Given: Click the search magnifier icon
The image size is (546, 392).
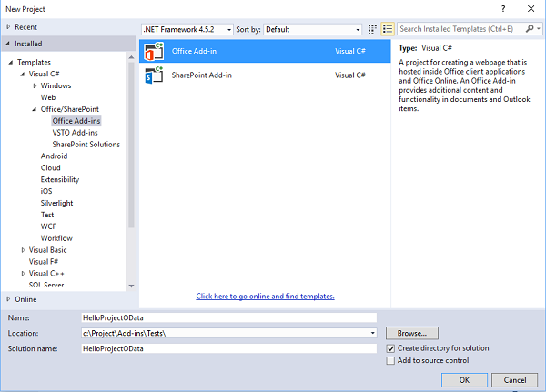Looking at the screenshot, I should point(530,29).
